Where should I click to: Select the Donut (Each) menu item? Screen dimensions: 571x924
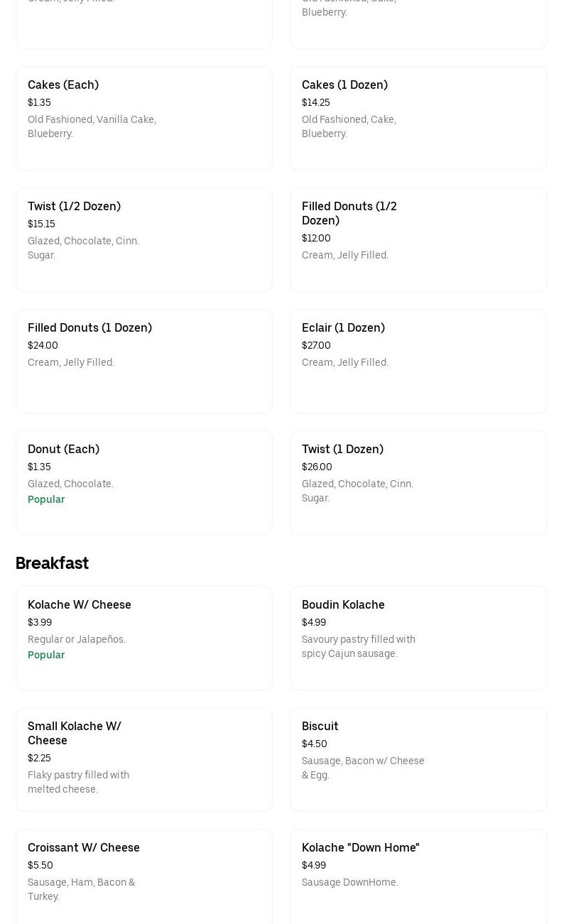click(143, 482)
